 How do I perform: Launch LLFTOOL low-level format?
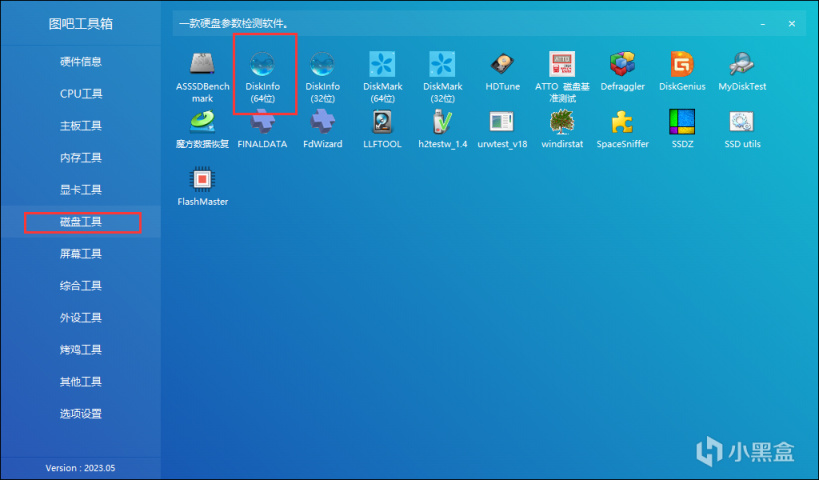coord(382,129)
